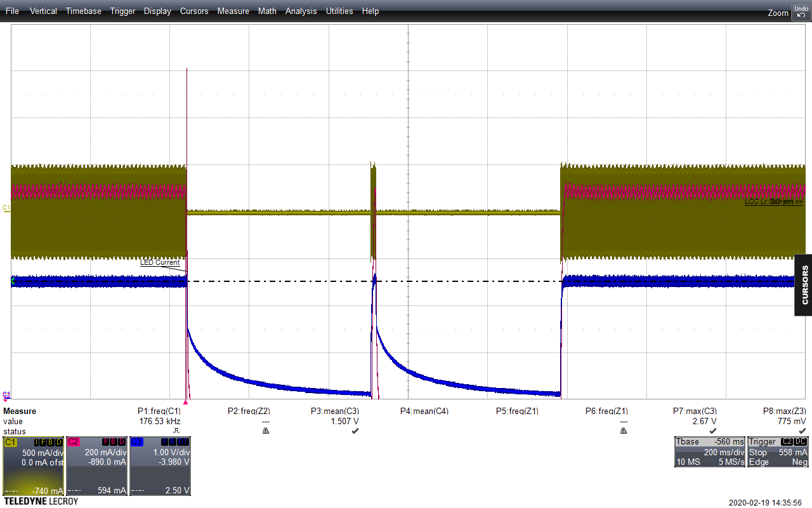Screen dimensions: 812x508
Task: Click the P4:mean(C4) measurement header
Action: point(424,411)
